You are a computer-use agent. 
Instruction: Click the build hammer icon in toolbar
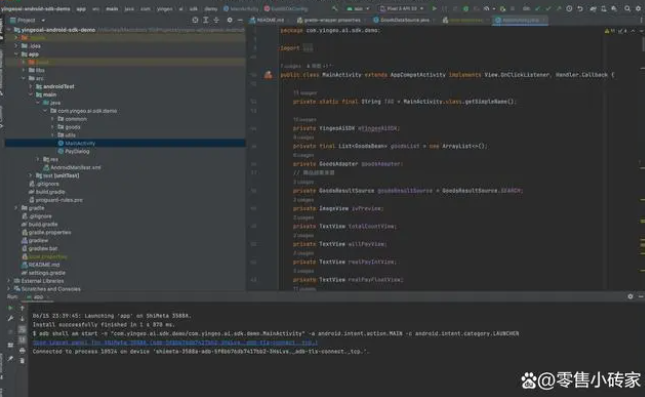pyautogui.click(x=335, y=8)
